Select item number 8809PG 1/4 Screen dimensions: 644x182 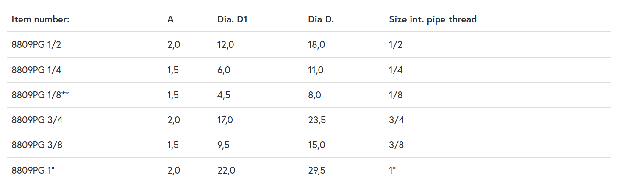(36, 70)
